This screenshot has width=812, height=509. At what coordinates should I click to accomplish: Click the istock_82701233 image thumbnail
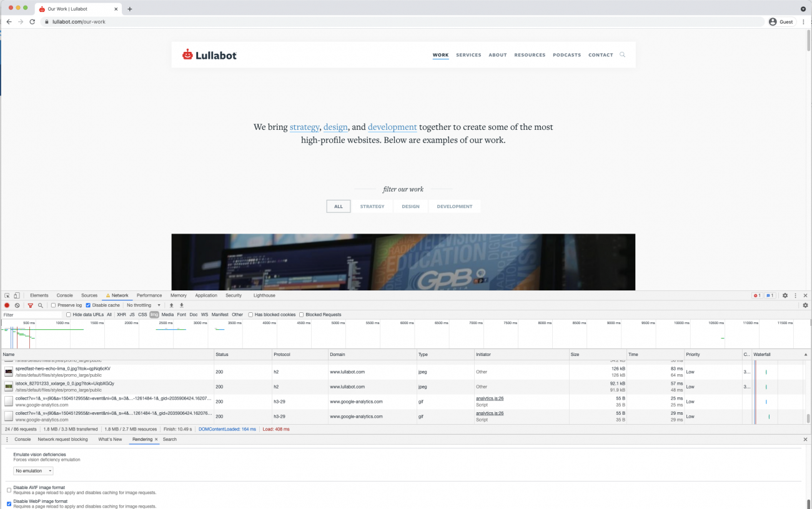click(x=9, y=387)
